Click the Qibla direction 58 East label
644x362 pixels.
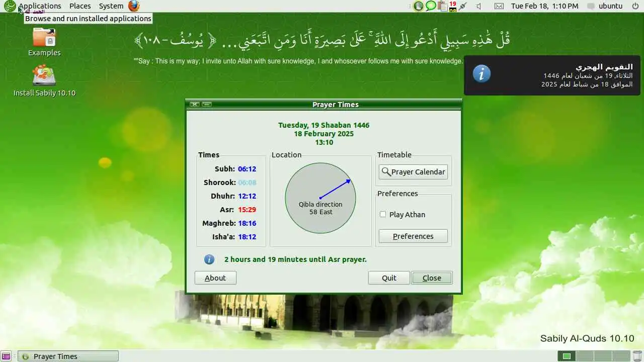coord(320,208)
